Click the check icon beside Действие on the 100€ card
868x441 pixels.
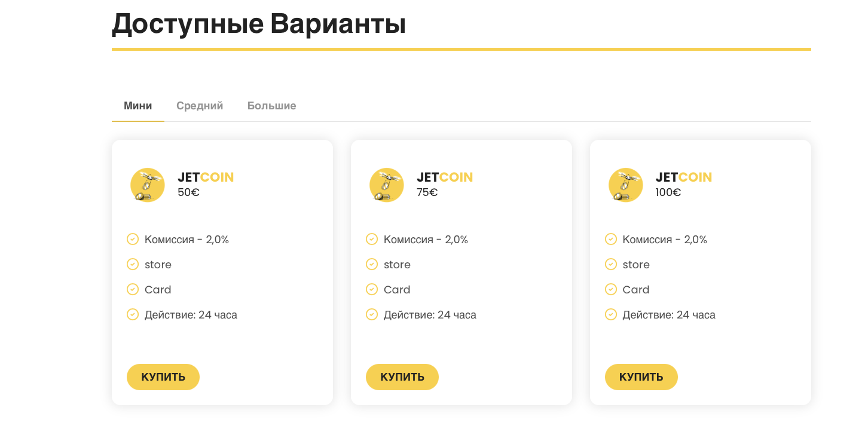pos(611,314)
